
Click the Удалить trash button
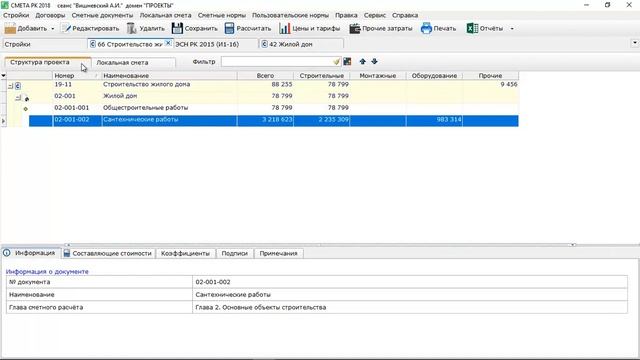coord(146,29)
